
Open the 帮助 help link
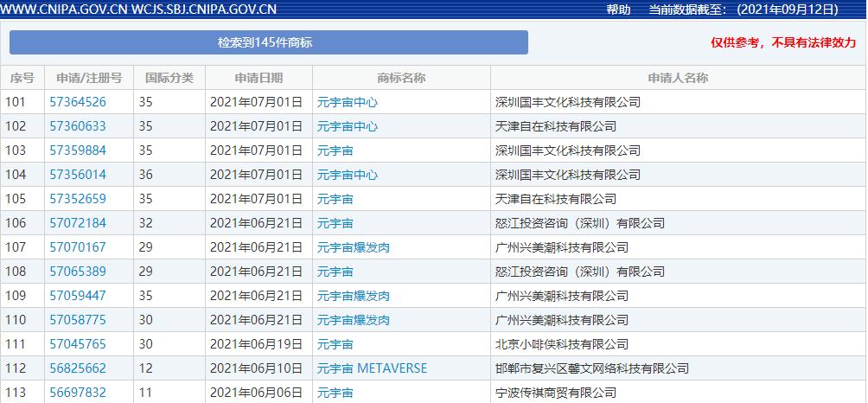618,10
